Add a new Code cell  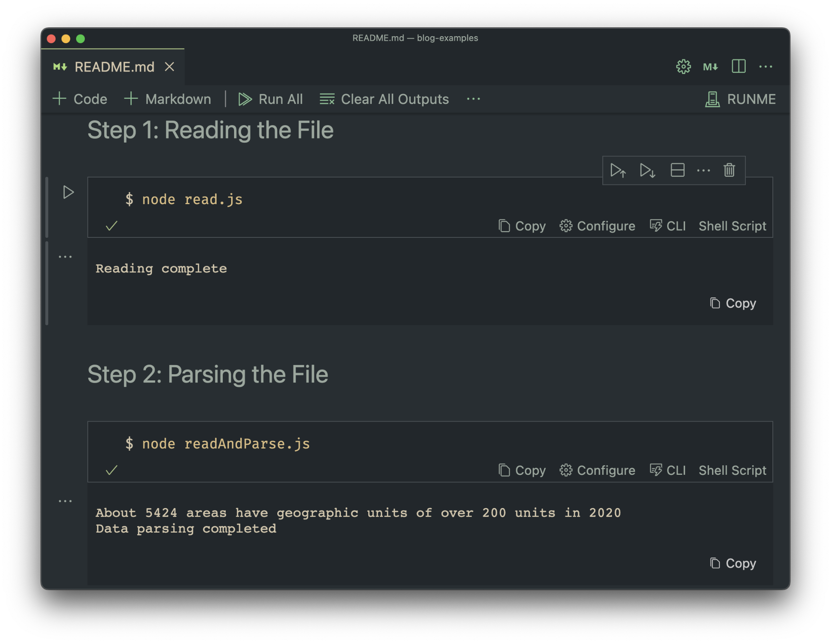[80, 99]
